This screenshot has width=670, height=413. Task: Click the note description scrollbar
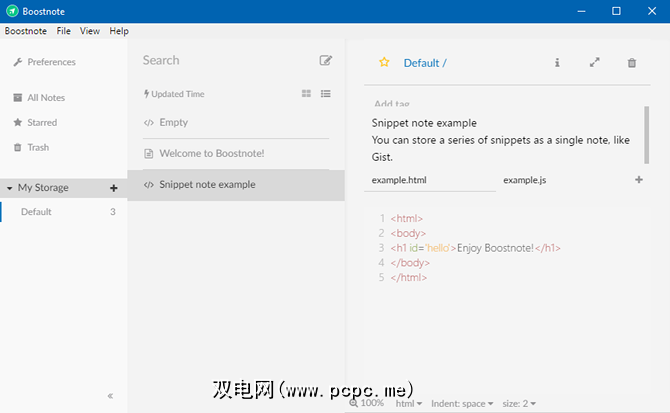646,135
